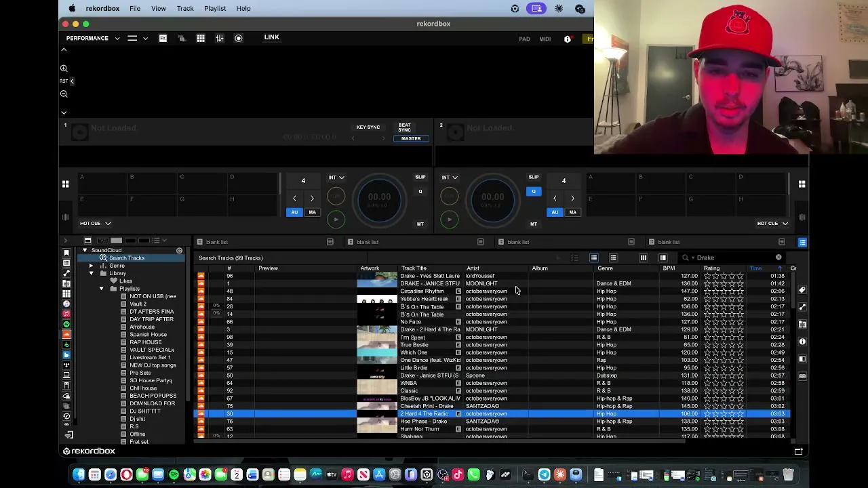Show the sampler grid panel
This screenshot has height=488, width=868.
(201, 39)
